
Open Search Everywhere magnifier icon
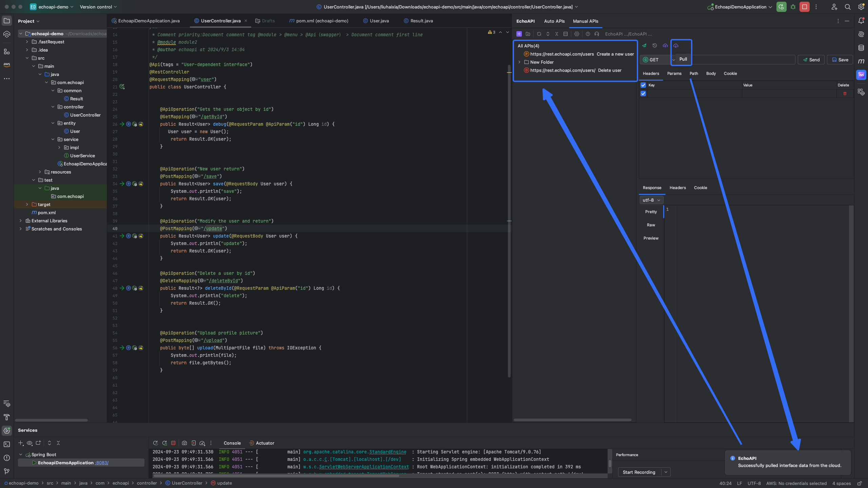pos(847,7)
